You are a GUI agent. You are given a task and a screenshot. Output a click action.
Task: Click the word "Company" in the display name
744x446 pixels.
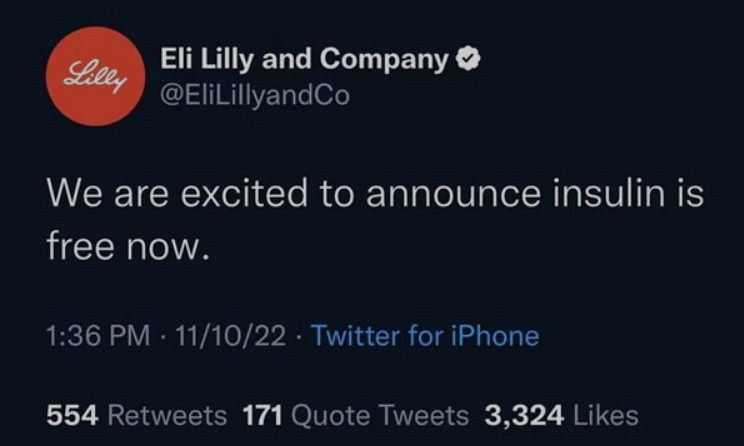397,60
